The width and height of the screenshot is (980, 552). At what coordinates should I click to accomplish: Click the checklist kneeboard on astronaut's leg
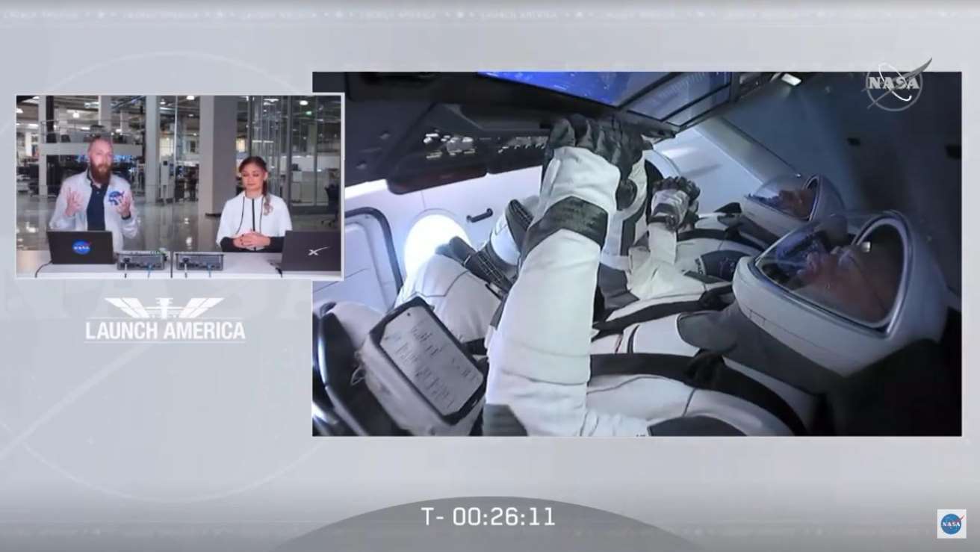click(x=430, y=359)
